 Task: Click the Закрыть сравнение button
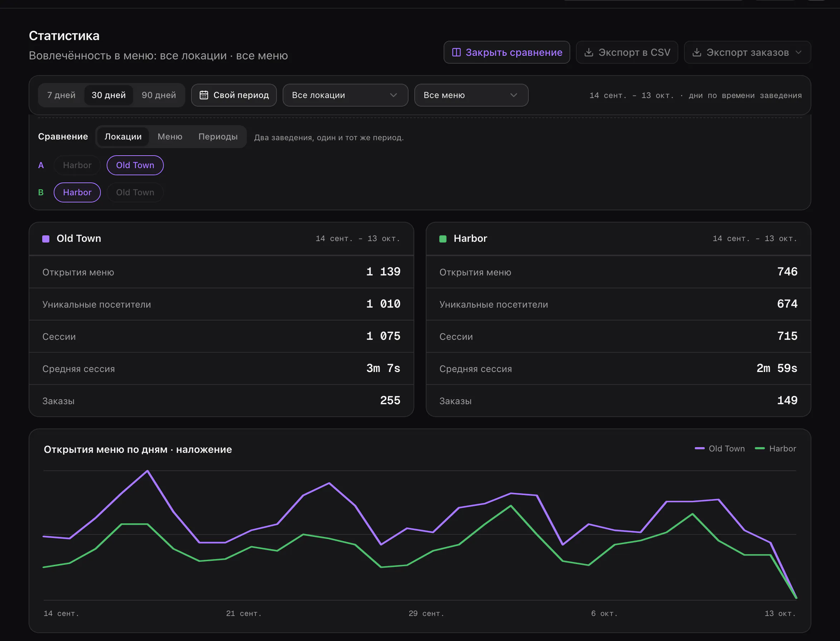pos(507,52)
